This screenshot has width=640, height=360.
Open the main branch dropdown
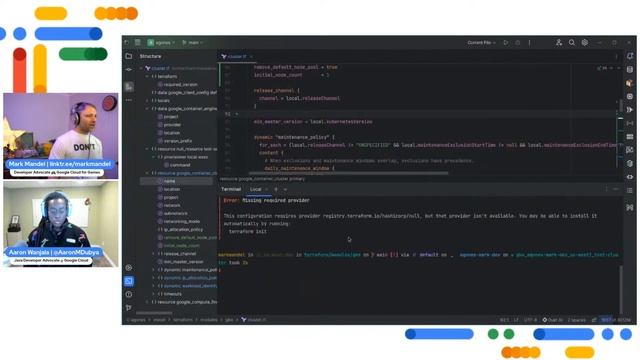click(192, 42)
